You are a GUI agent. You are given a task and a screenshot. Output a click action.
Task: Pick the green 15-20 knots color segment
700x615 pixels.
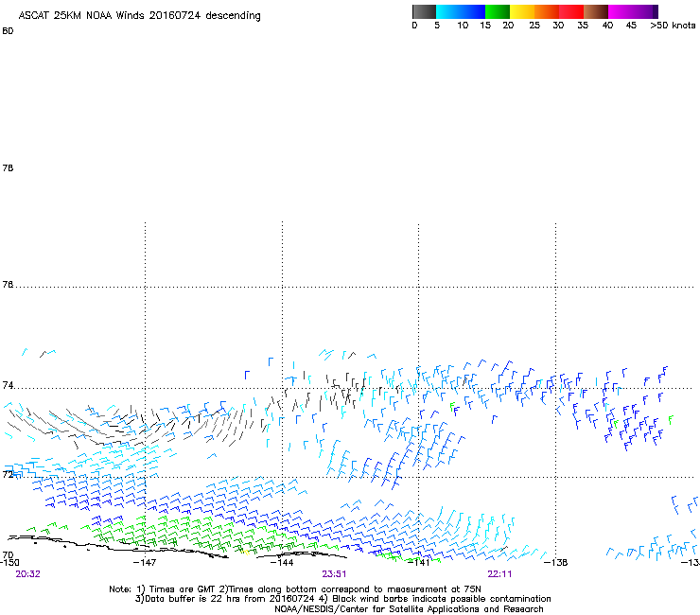point(498,11)
